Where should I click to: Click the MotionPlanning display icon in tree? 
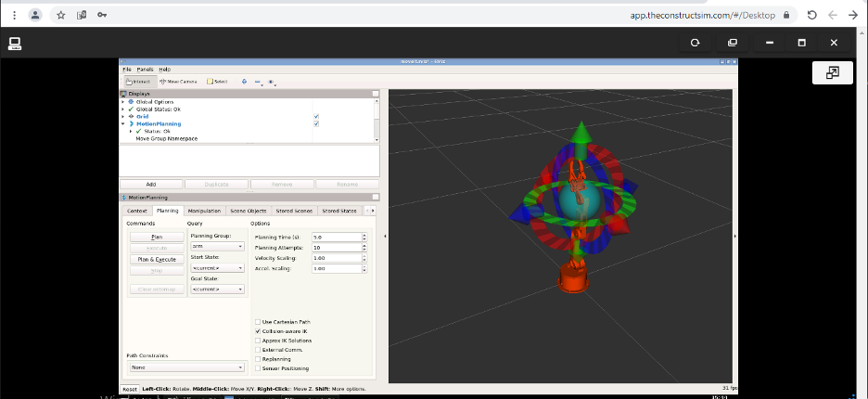pos(131,123)
